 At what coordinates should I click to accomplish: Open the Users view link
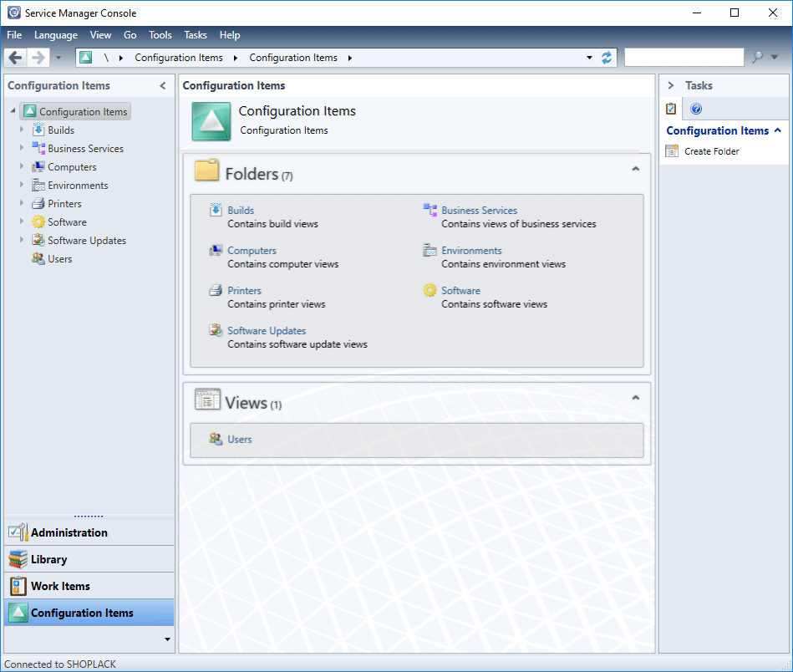(240, 440)
